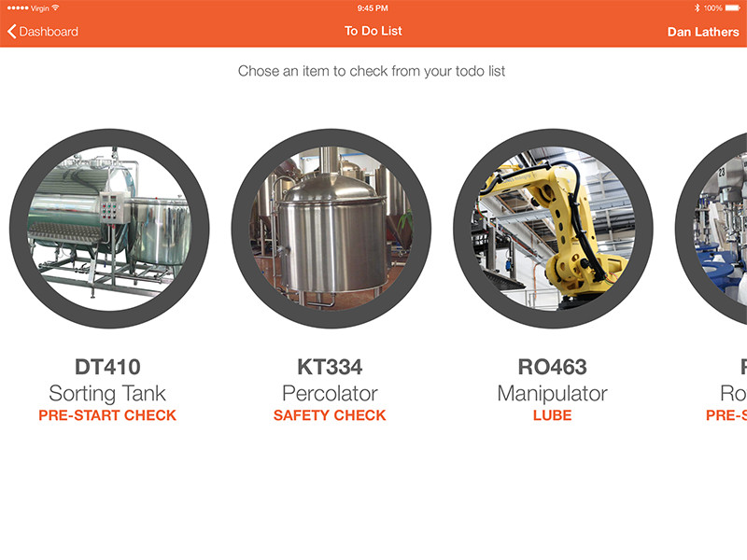The image size is (747, 560).
Task: Open the partially visible fourth machine image
Action: [x=712, y=228]
